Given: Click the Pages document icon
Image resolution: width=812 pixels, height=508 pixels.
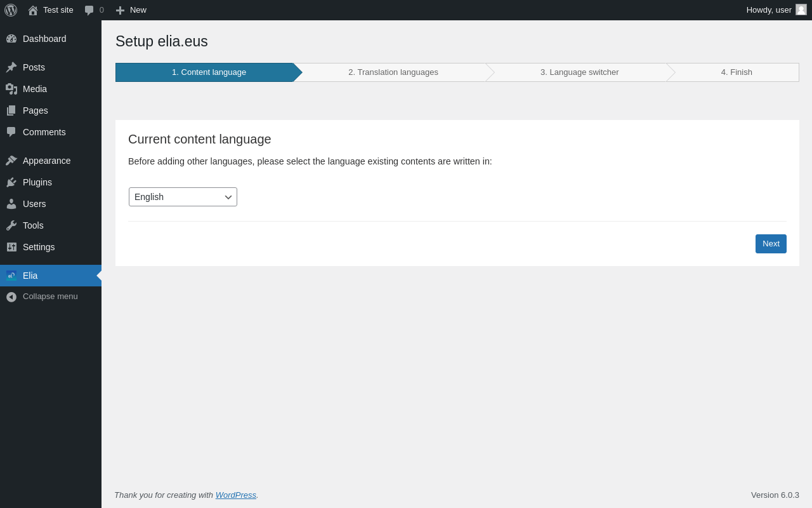Looking at the screenshot, I should (11, 110).
